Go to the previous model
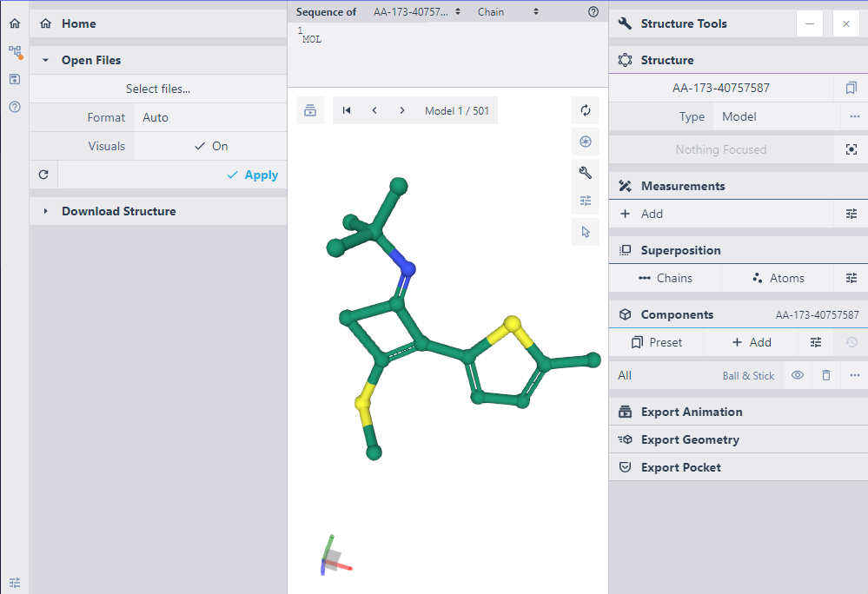 (374, 110)
